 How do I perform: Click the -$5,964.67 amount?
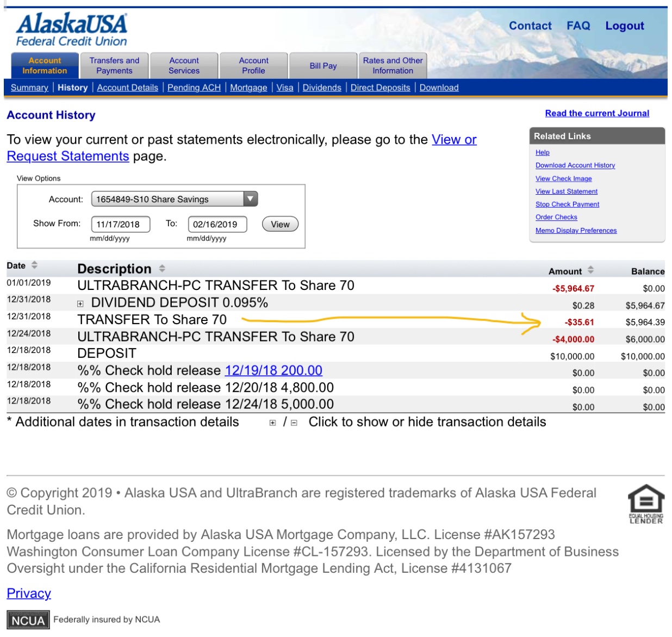click(x=573, y=289)
